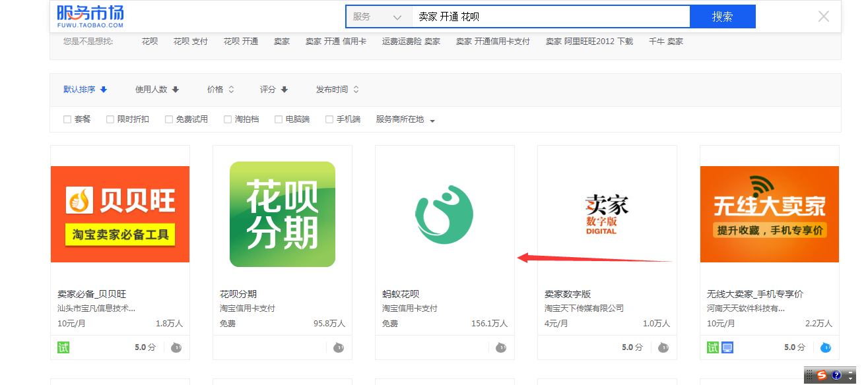This screenshot has width=868, height=385.
Task: Open the 卖家必备_贝贝旺 title link
Action: tap(92, 294)
